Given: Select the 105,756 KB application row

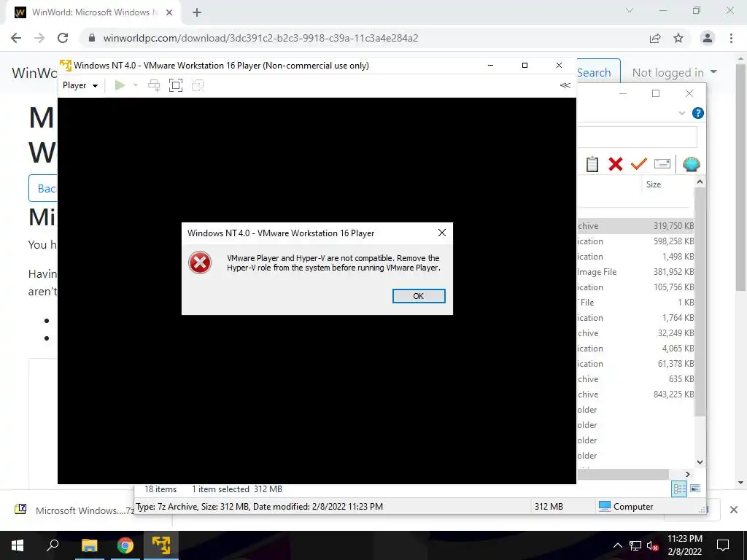Looking at the screenshot, I should [x=635, y=287].
